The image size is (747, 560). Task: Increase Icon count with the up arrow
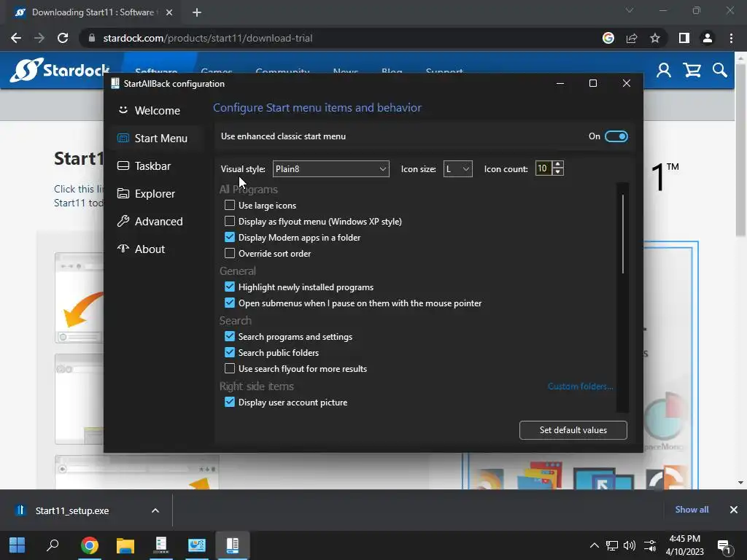558,164
